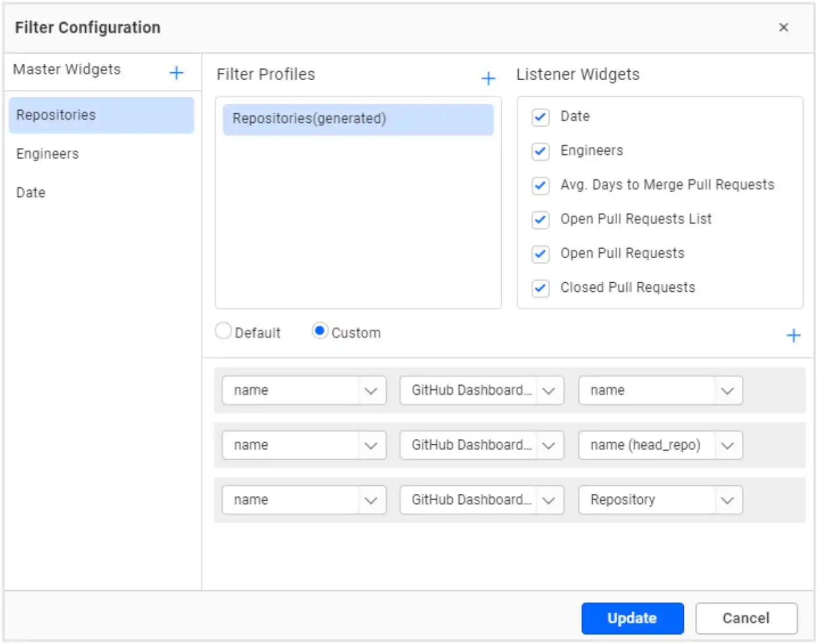818x644 pixels.
Task: Expand the first GitHub Dashboard dropdown
Action: click(x=548, y=390)
